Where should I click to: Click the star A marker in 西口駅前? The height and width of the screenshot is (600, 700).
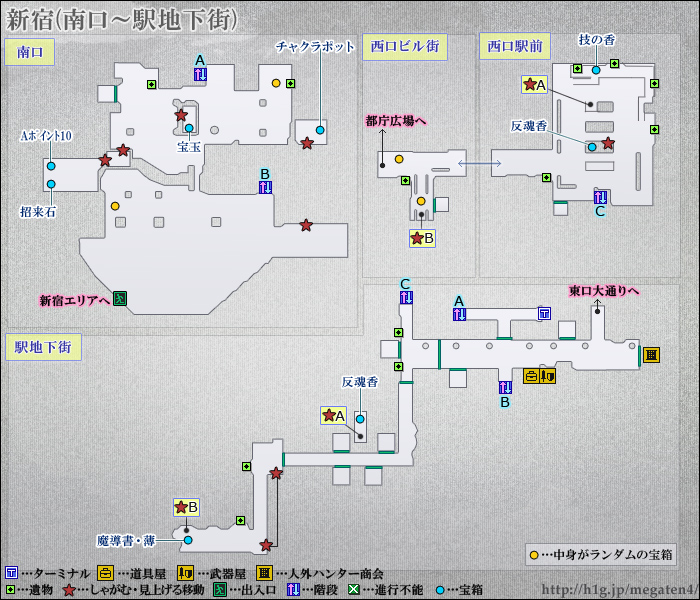pos(534,86)
